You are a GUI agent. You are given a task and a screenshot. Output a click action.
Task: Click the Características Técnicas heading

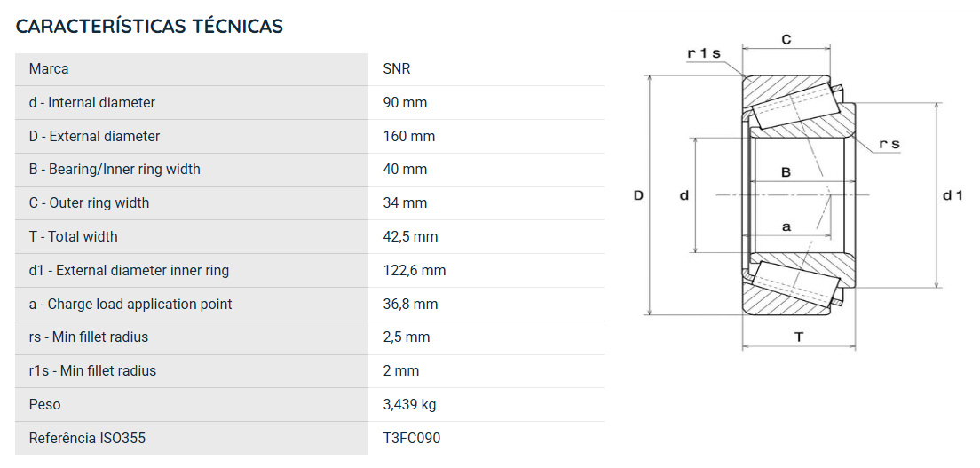tap(149, 27)
